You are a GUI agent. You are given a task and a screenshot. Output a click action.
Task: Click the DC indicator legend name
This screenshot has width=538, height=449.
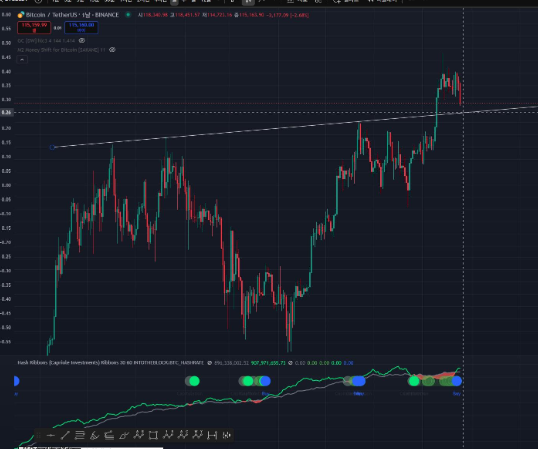46,40
